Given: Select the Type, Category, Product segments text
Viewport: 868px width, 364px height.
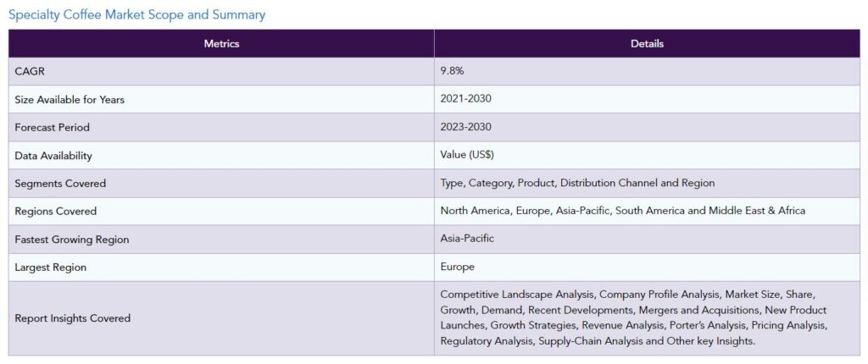Looking at the screenshot, I should (x=577, y=183).
